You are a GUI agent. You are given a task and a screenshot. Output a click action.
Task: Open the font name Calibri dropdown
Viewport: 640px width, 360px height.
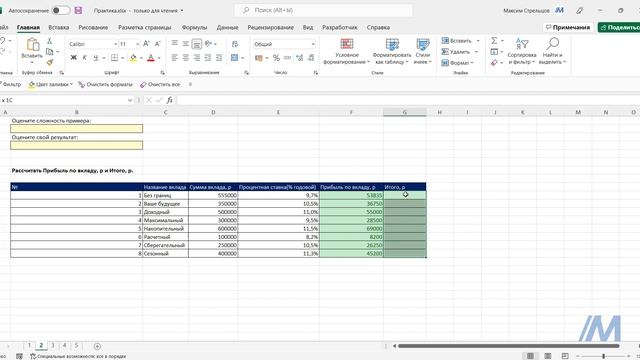[116, 44]
